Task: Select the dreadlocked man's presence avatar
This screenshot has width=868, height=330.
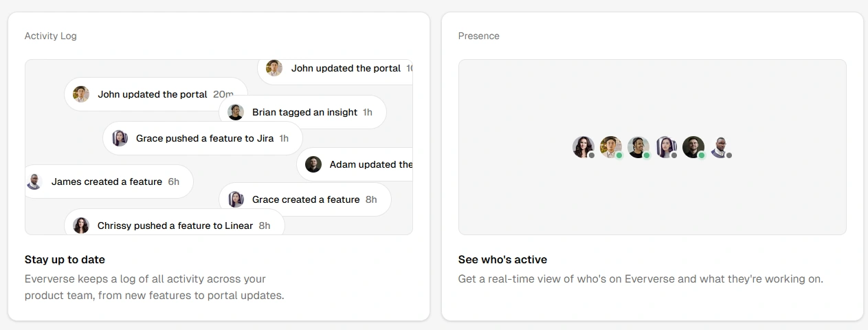Action: point(638,146)
